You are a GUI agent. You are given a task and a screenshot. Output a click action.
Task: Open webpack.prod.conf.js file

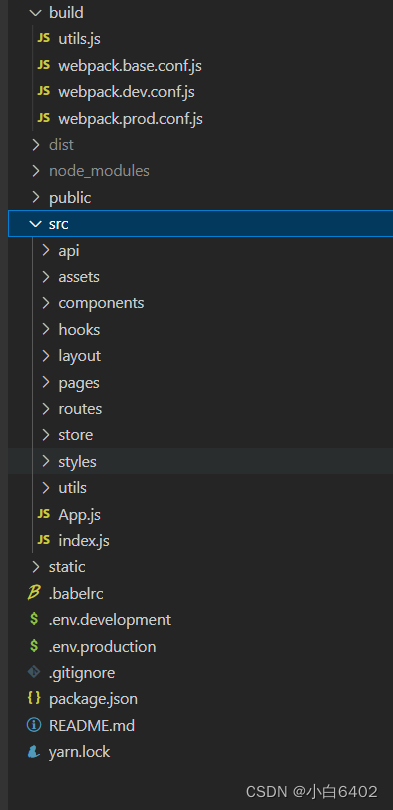coord(130,119)
